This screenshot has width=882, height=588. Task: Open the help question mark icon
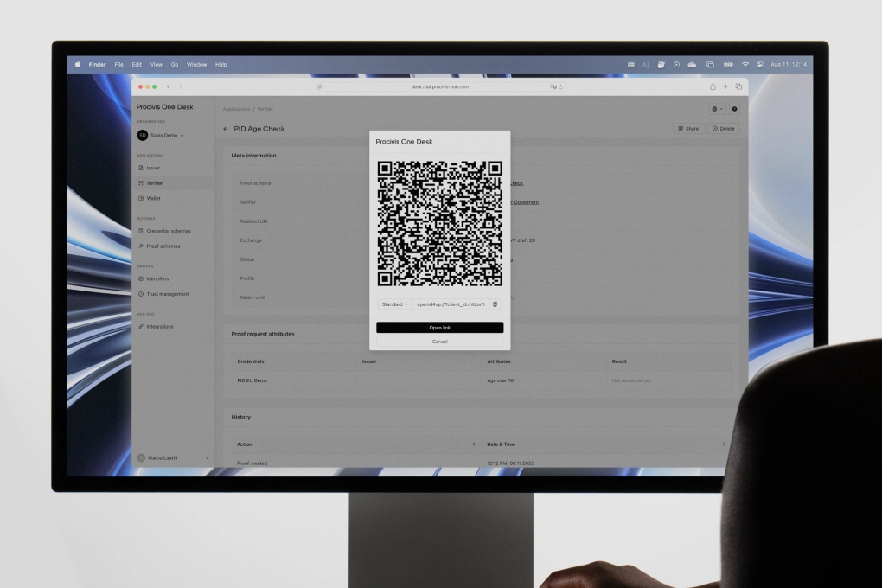coord(734,109)
